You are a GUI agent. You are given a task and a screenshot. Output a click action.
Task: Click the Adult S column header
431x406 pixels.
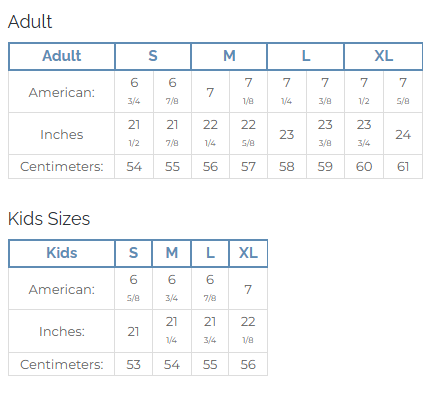coord(153,56)
